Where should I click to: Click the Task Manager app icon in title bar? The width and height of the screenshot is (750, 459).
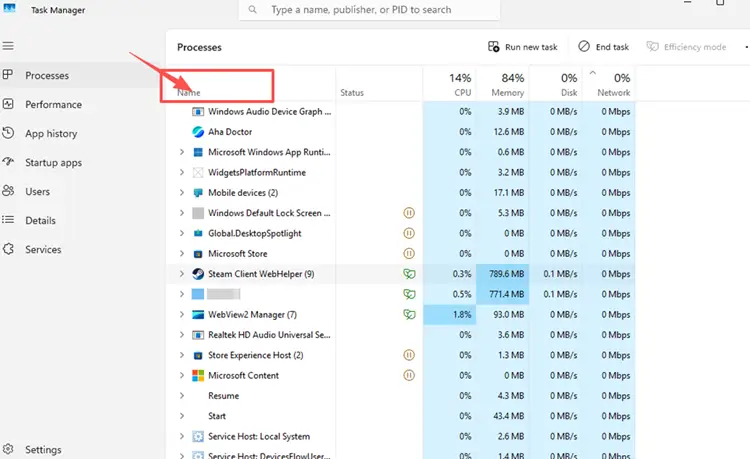(x=9, y=8)
